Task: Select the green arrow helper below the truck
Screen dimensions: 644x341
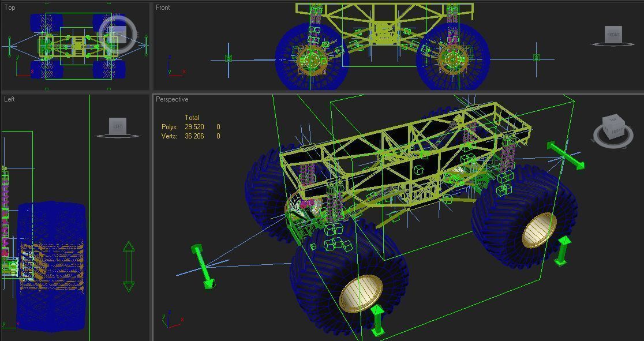Action: pyautogui.click(x=377, y=320)
